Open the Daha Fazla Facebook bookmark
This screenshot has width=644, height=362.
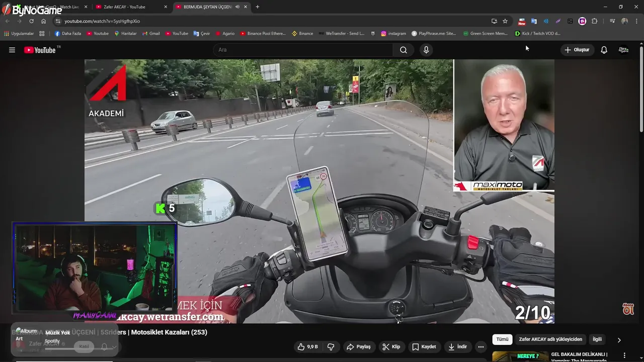(67, 34)
